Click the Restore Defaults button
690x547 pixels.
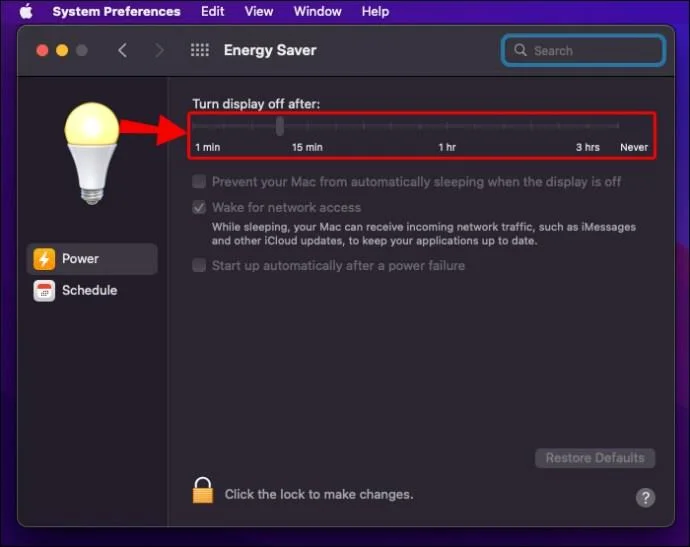(595, 458)
